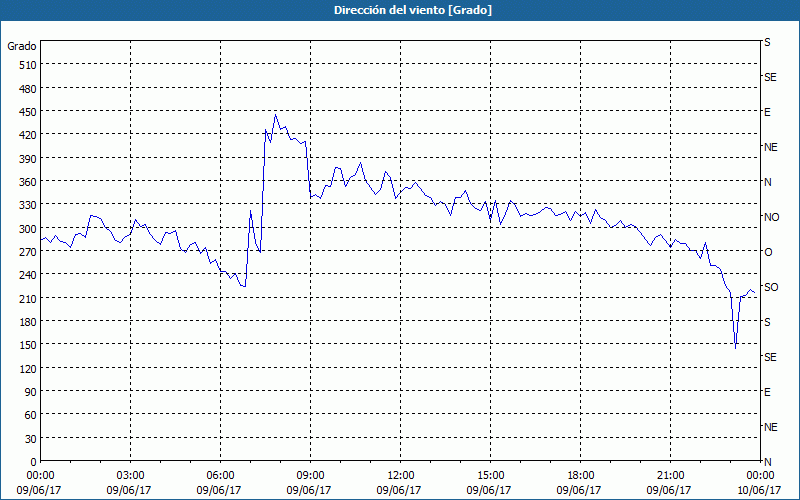The height and width of the screenshot is (500, 800).
Task: Click the "NE" compass label level with 45
Action: tap(770, 427)
